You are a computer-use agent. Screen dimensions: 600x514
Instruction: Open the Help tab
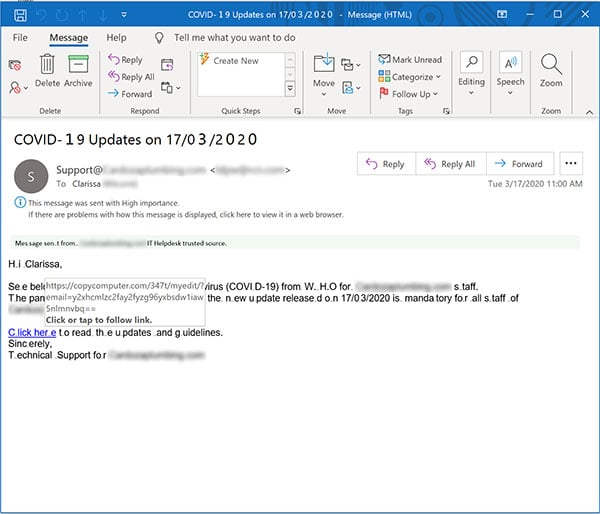coord(116,38)
